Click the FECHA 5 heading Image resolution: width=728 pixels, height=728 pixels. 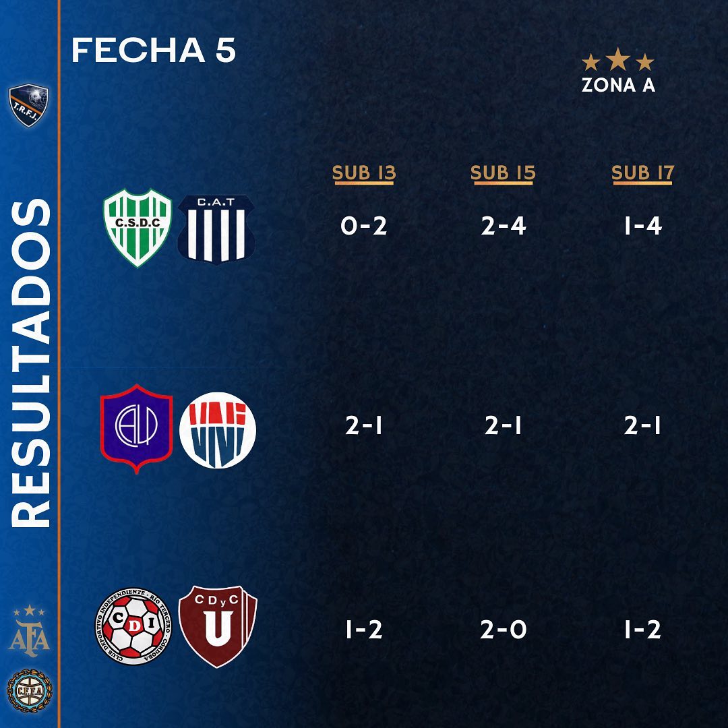pyautogui.click(x=154, y=51)
